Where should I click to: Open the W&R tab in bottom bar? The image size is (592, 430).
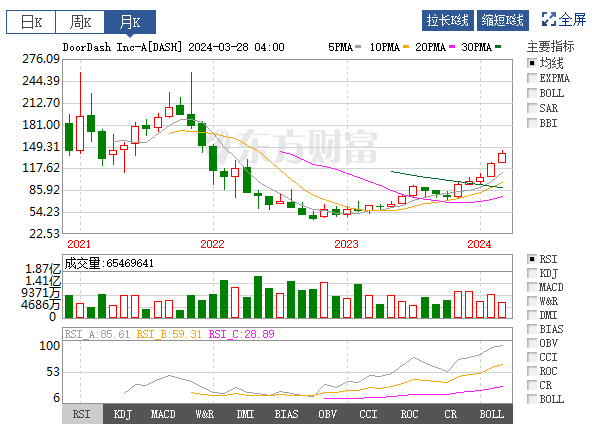[205, 414]
